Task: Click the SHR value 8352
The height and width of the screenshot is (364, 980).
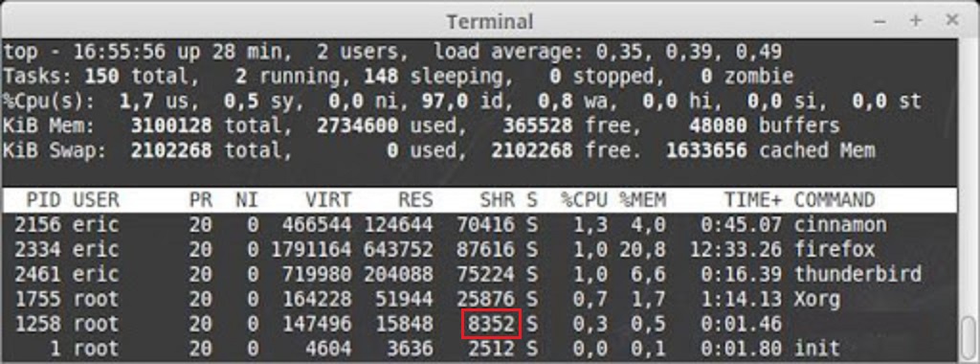Action: point(492,324)
